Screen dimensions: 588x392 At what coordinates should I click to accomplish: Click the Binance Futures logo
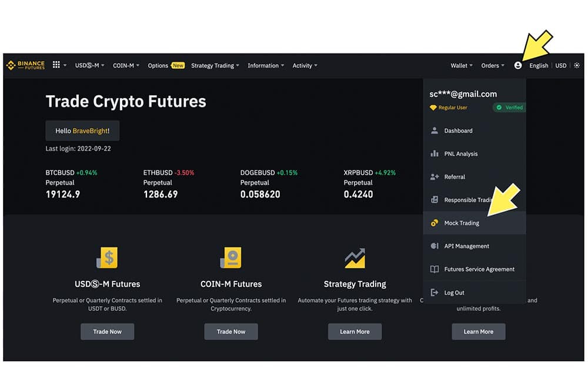point(25,65)
